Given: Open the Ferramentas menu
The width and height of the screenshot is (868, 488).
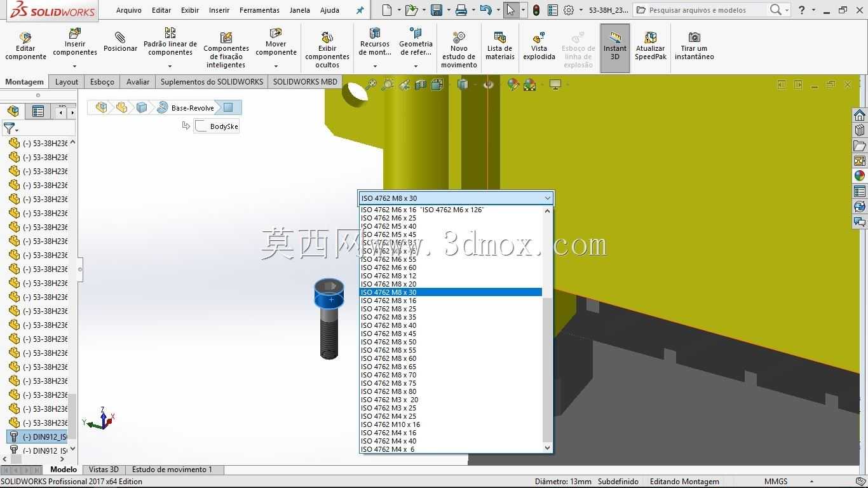Looking at the screenshot, I should point(259,10).
